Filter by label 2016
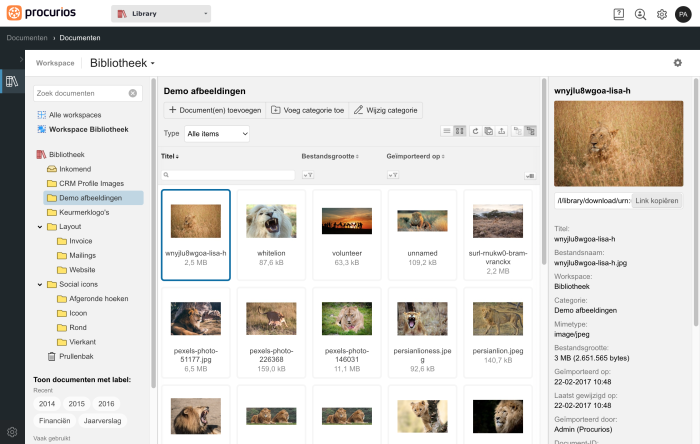The height and width of the screenshot is (444, 700). coord(106,404)
